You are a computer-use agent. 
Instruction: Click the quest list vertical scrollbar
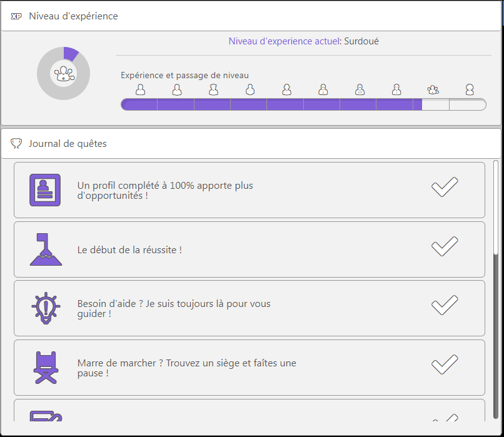[x=496, y=289]
